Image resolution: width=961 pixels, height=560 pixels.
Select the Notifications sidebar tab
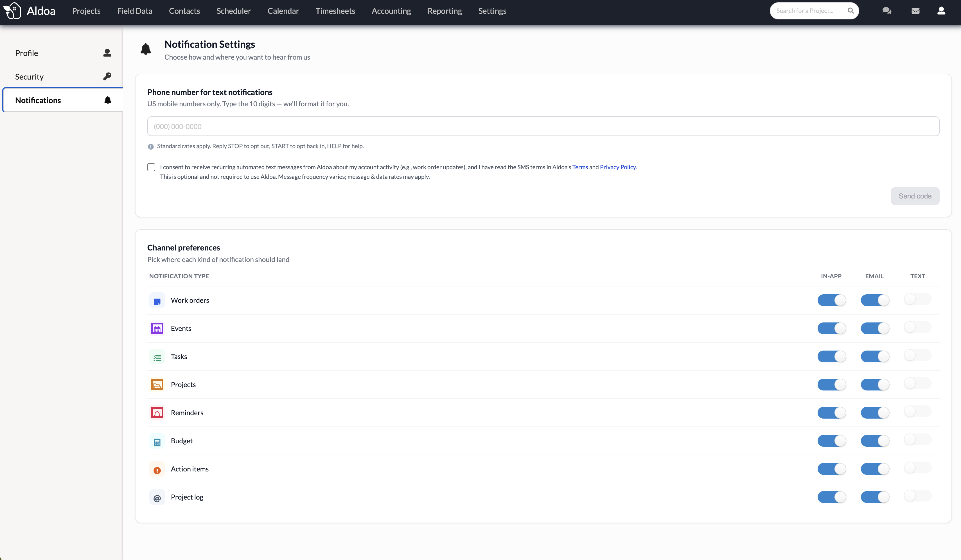point(62,100)
